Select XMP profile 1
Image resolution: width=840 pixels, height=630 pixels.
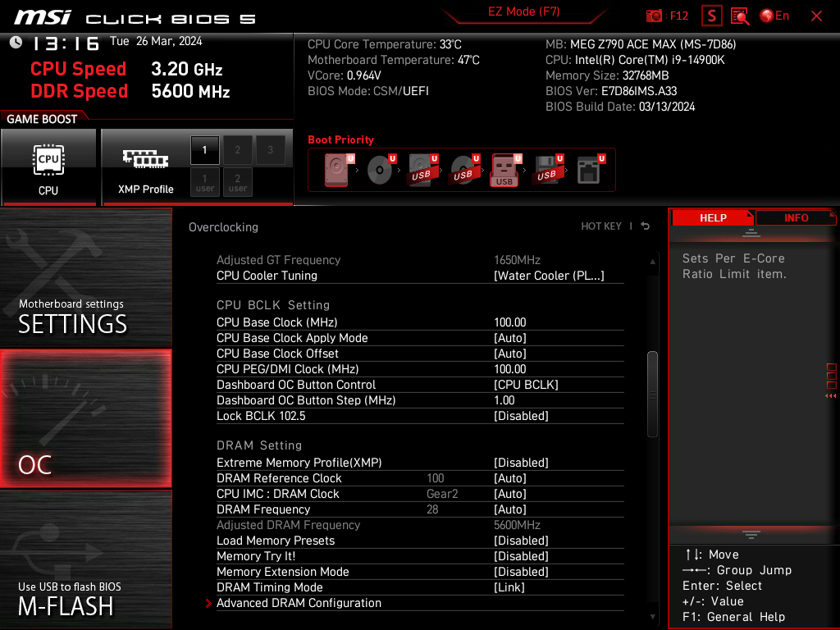204,150
